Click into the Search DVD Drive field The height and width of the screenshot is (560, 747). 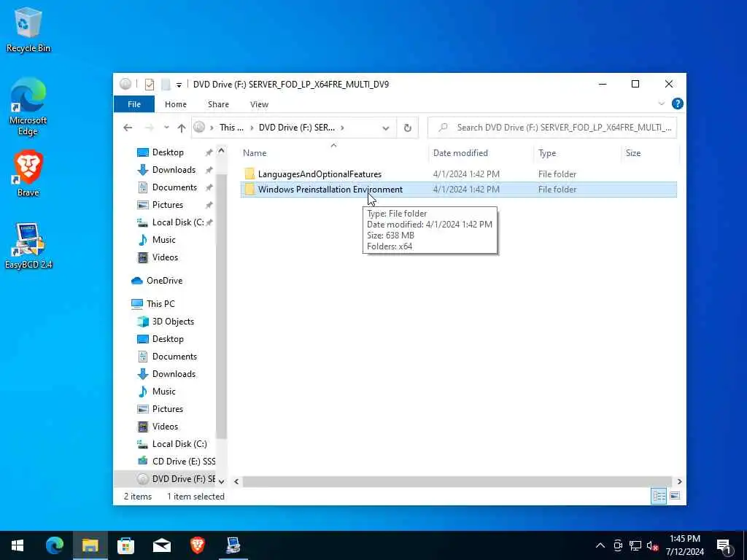pos(552,127)
